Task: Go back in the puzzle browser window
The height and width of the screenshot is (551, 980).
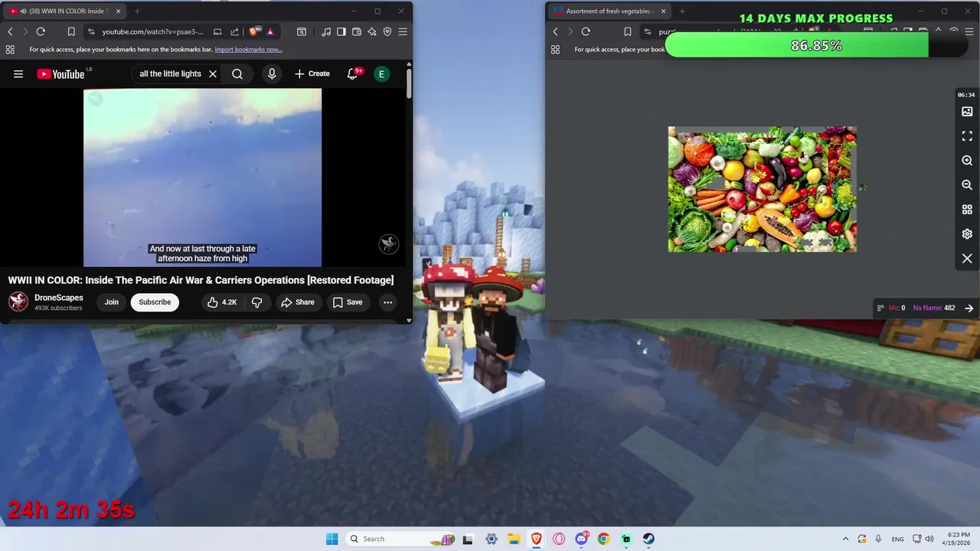Action: point(556,31)
